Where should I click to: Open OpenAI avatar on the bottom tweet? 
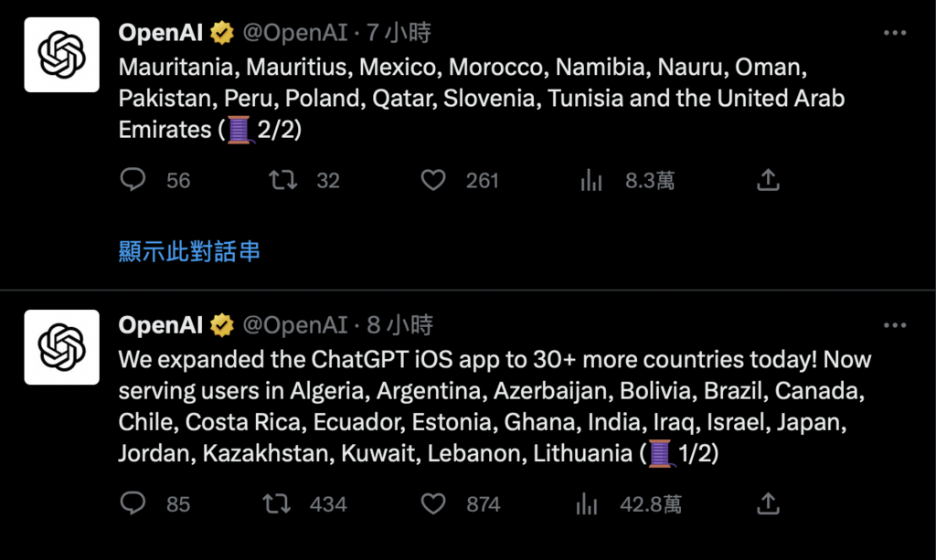click(x=61, y=347)
